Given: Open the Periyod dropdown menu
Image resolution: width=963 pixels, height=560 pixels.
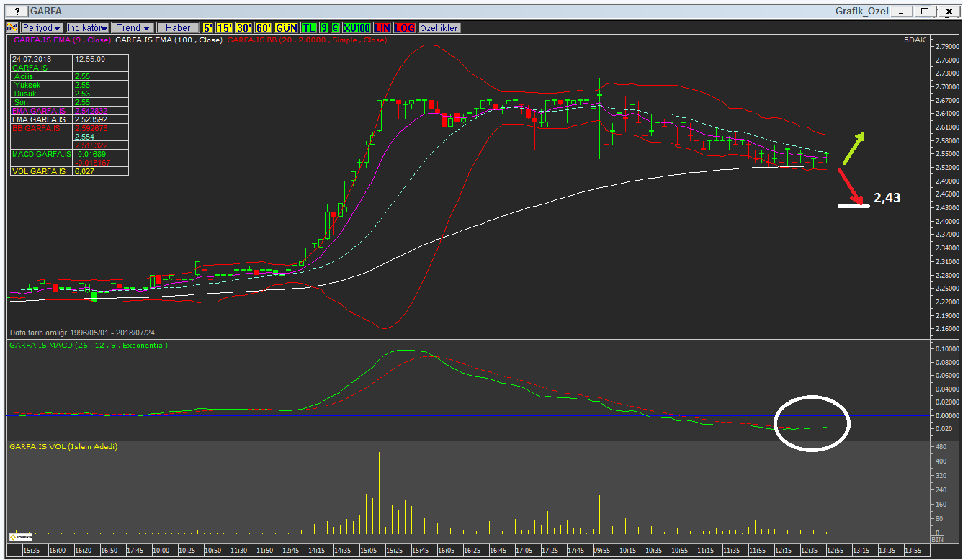Looking at the screenshot, I should coord(41,27).
